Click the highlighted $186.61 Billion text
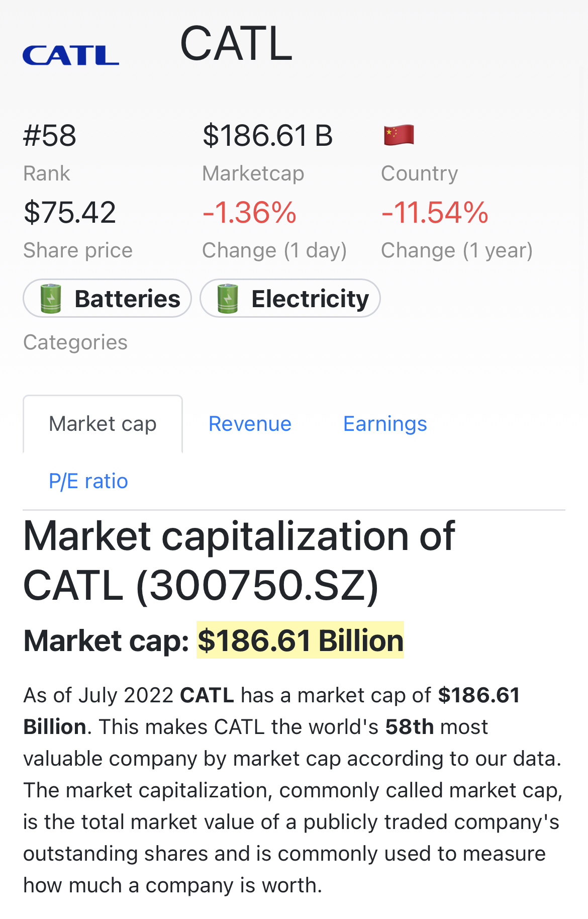The height and width of the screenshot is (919, 588). (300, 640)
